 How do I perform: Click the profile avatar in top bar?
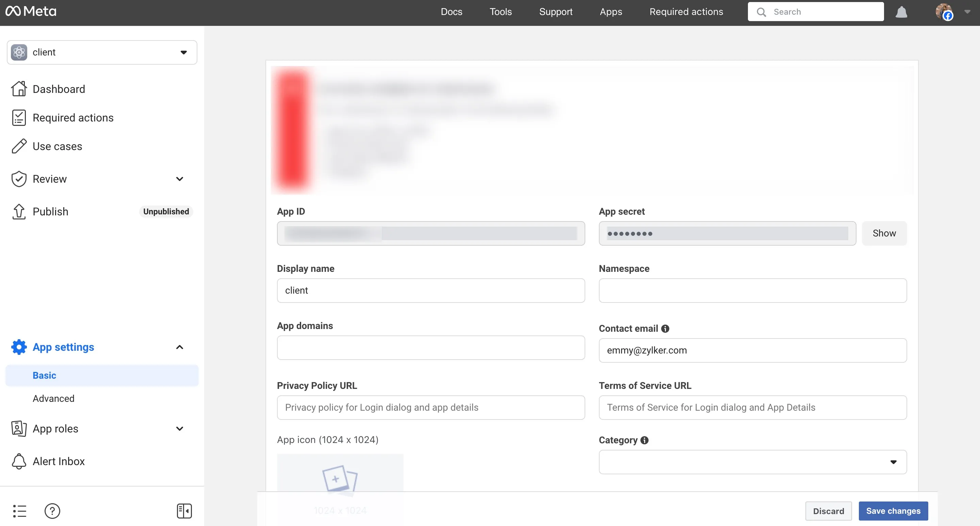click(x=944, y=12)
